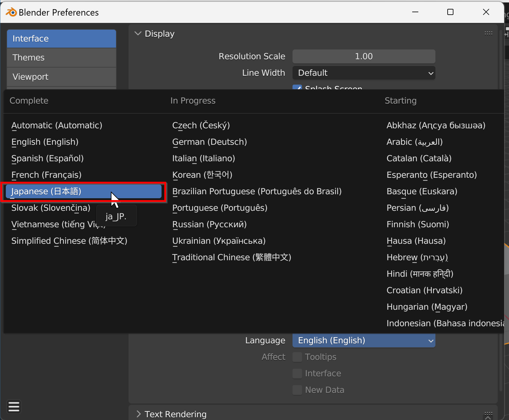The width and height of the screenshot is (509, 420).
Task: Choose Czech (Český) language
Action: (x=201, y=126)
